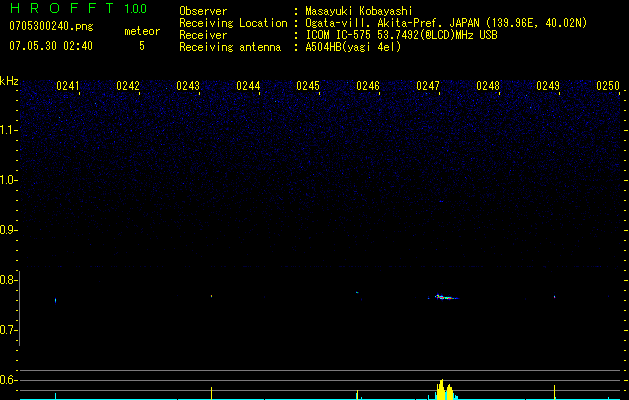Click the "meteor" label
Screen dimensions: 629x400
click(x=142, y=31)
